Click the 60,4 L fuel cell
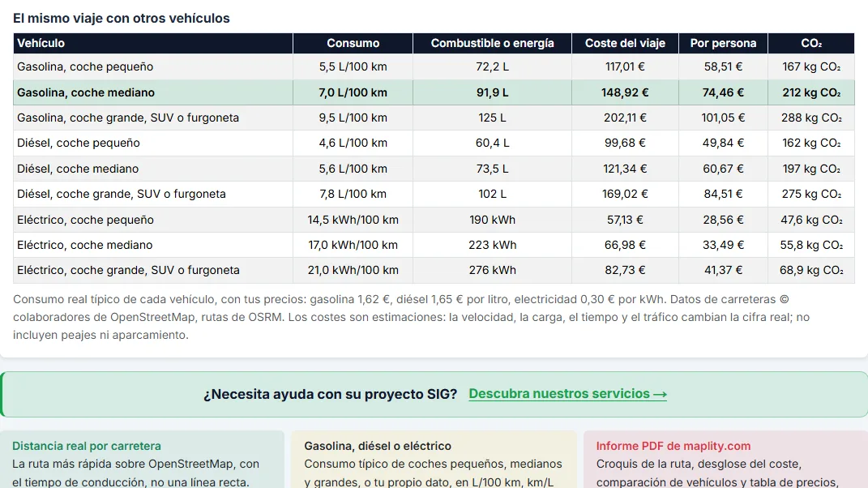The width and height of the screenshot is (868, 488). pos(492,143)
